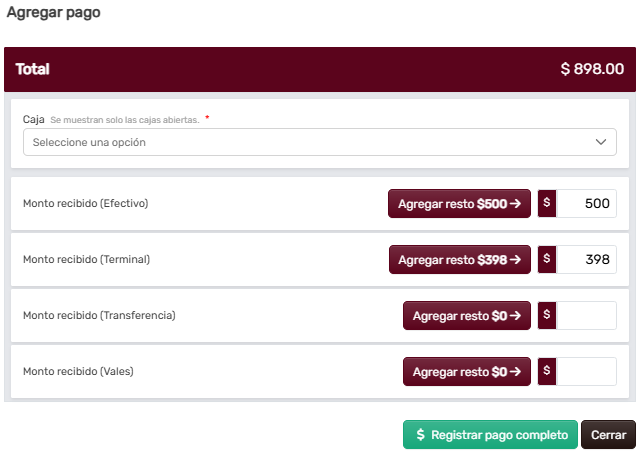Image resolution: width=643 pixels, height=455 pixels.
Task: Focus the Efectivo amount field showing 500
Action: [x=586, y=204]
